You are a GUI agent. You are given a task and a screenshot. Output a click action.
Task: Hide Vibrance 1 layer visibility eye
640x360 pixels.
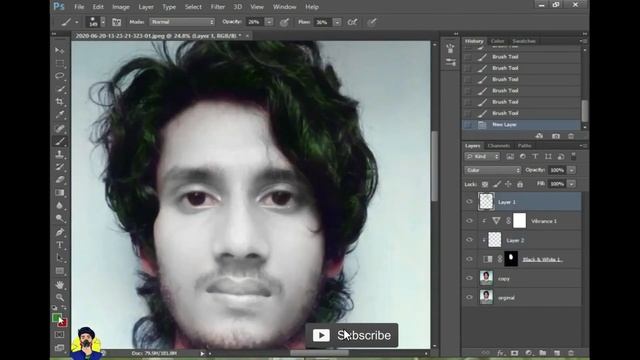click(x=469, y=221)
